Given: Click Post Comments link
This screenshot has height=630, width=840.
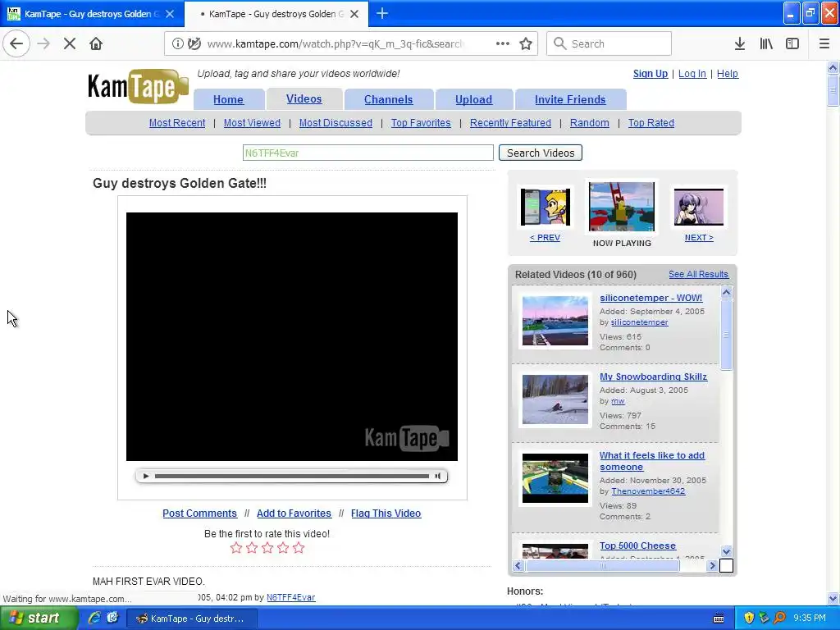Looking at the screenshot, I should point(199,514).
